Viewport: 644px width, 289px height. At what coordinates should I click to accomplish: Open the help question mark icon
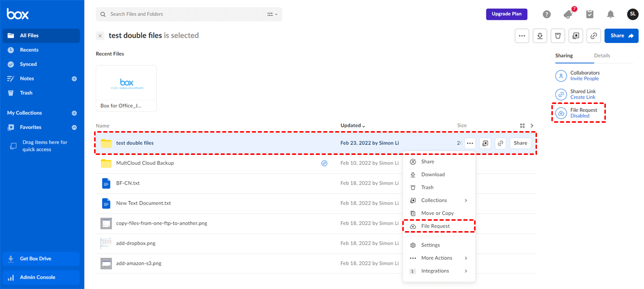point(547,14)
